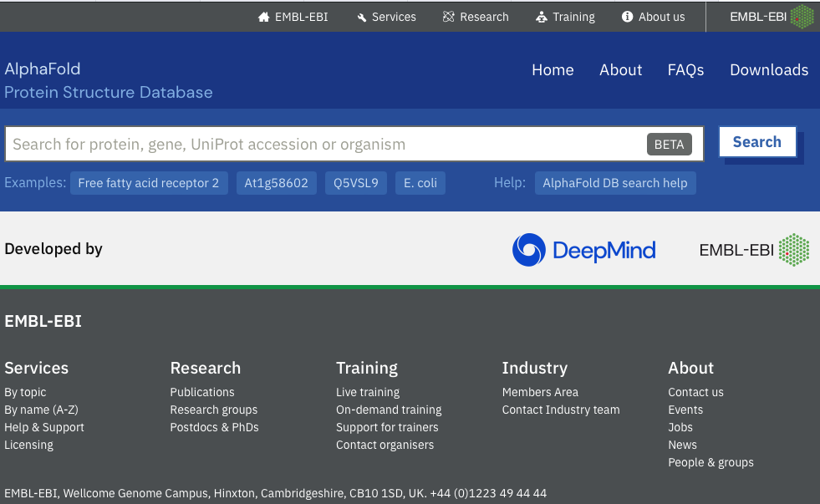Click the DeepMind wordmark
Image resolution: width=820 pixels, height=504 pixels.
(x=604, y=251)
